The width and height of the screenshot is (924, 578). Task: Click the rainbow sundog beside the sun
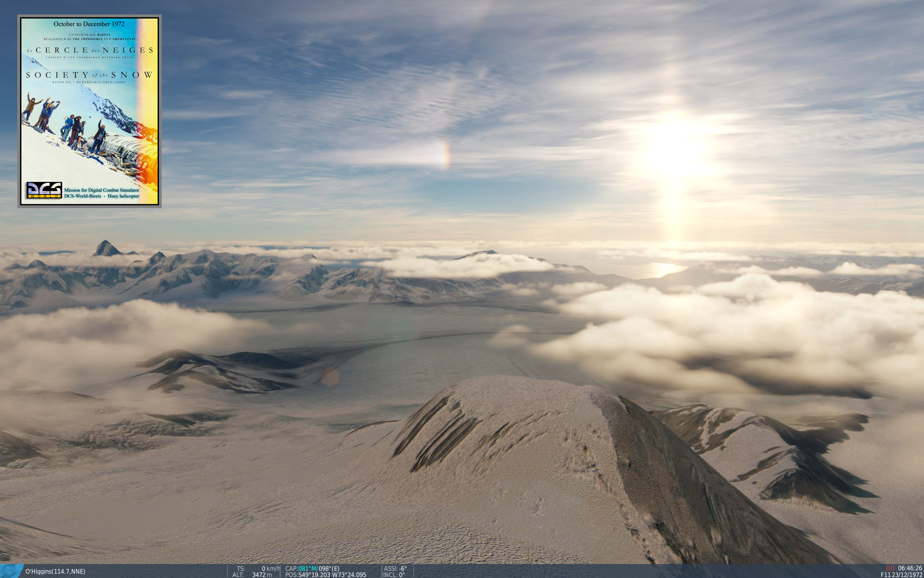click(446, 155)
